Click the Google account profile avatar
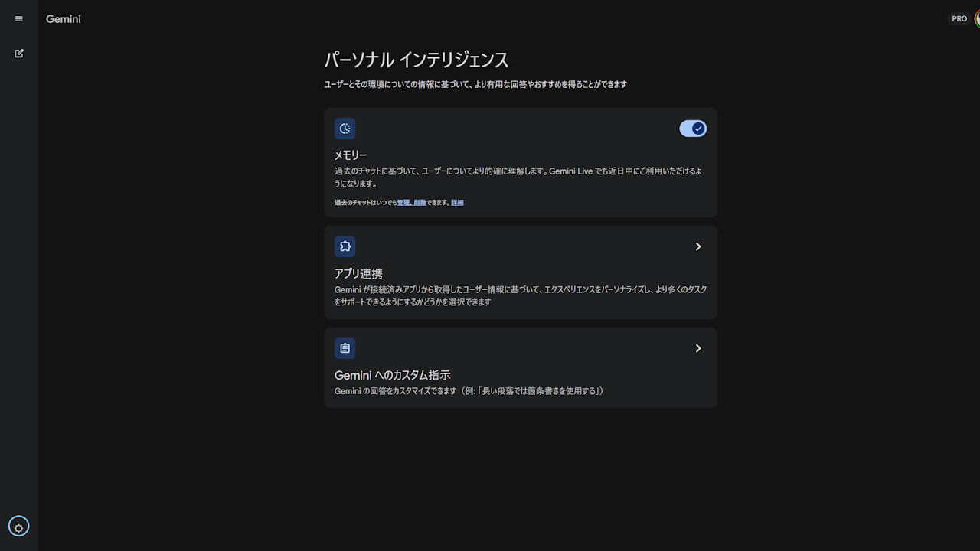The height and width of the screenshot is (551, 980). (x=977, y=19)
